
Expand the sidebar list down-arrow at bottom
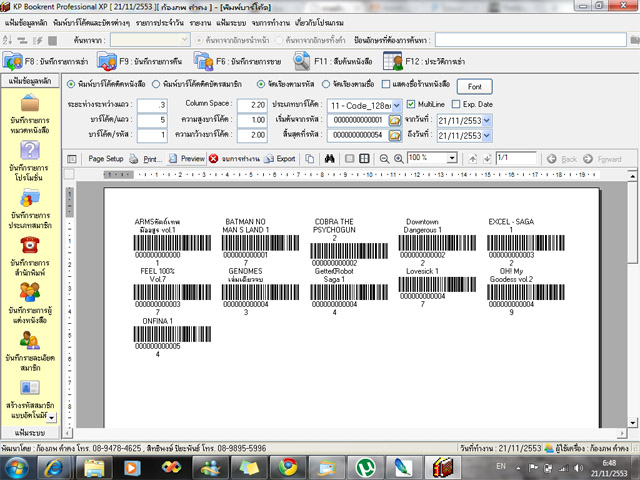pyautogui.click(x=52, y=417)
